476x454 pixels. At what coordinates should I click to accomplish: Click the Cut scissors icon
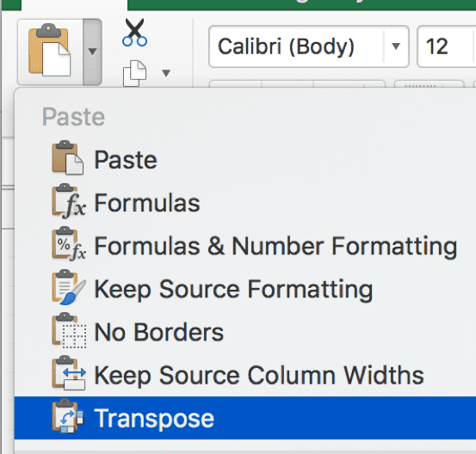[x=134, y=33]
